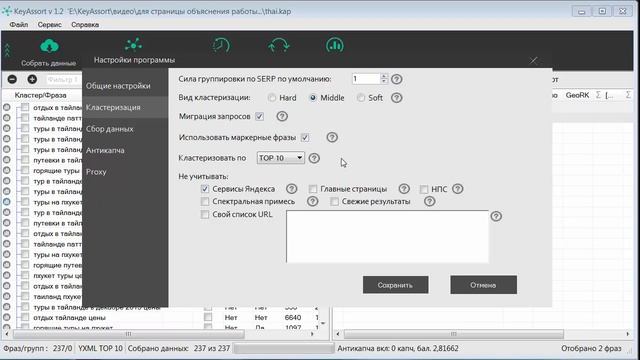Switch to Кластеризация settings tab

click(125, 107)
